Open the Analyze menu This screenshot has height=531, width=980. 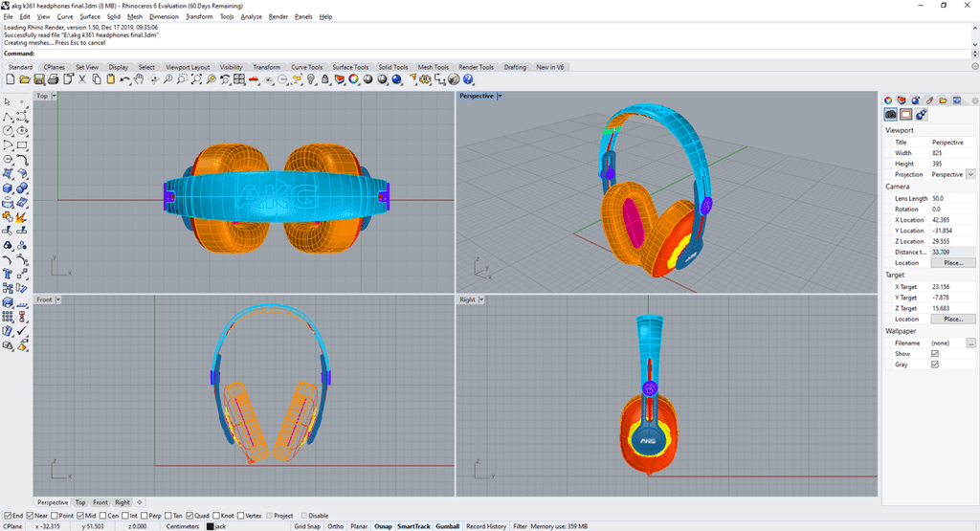pyautogui.click(x=252, y=17)
